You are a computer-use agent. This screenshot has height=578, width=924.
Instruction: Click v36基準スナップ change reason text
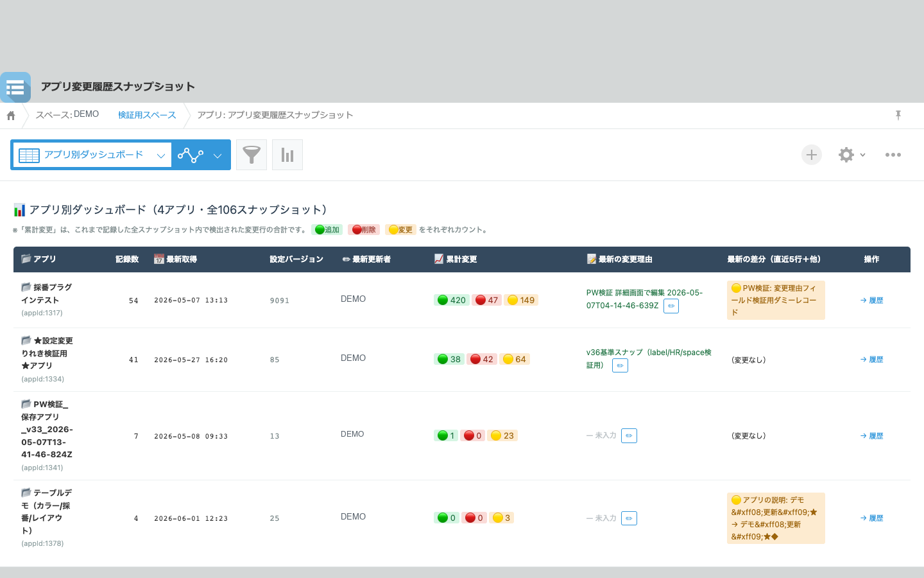[x=649, y=358]
